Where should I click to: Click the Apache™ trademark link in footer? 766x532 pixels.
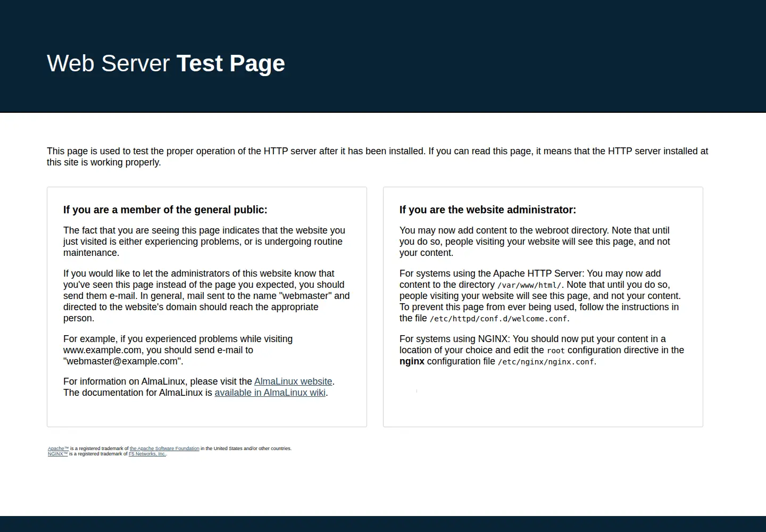click(x=59, y=448)
